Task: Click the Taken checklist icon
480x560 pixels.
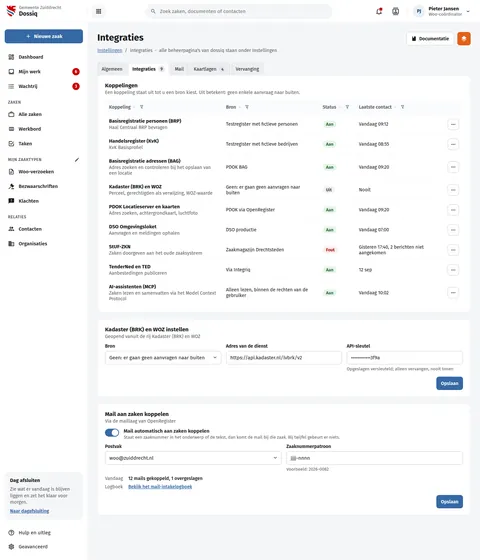Action: (x=11, y=144)
